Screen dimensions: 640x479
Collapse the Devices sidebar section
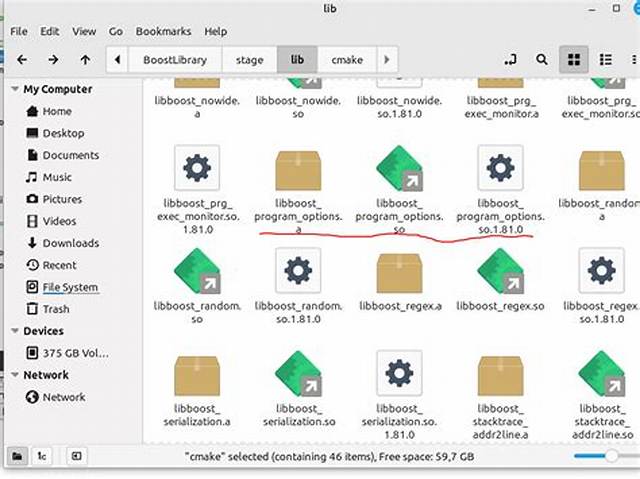coord(15,331)
